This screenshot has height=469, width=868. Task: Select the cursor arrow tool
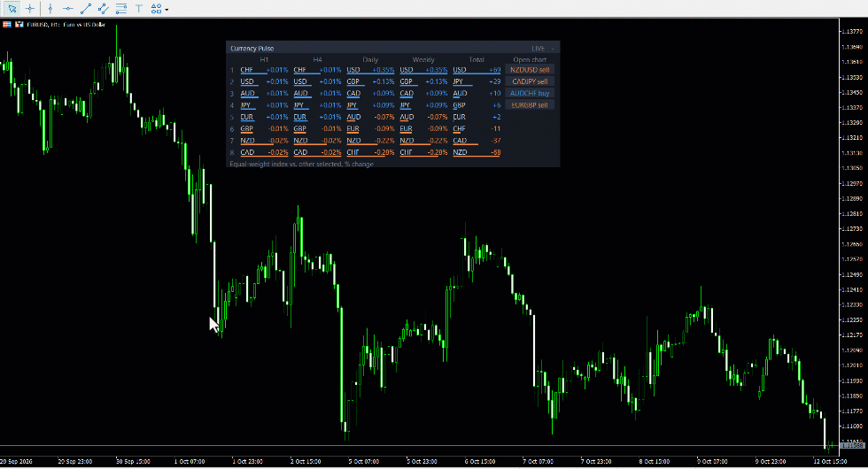click(12, 8)
